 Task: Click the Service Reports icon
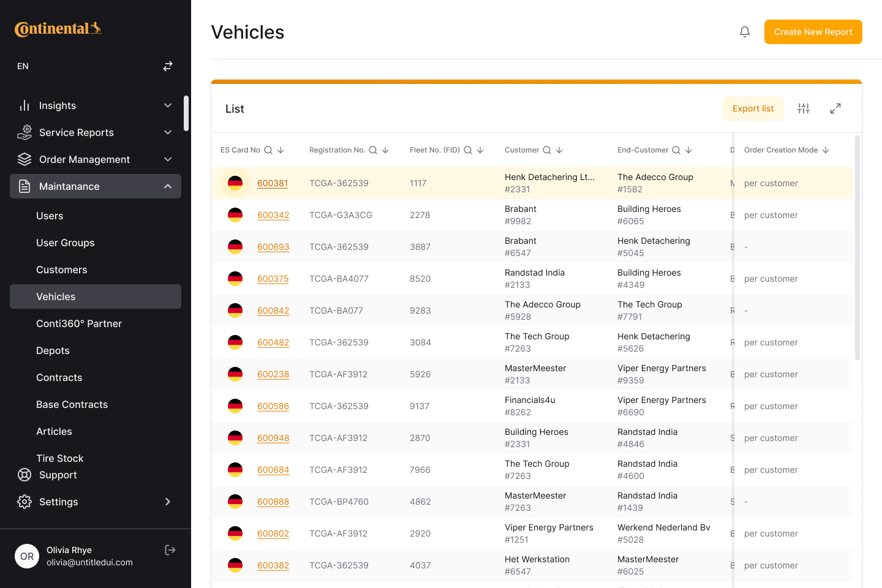(x=24, y=132)
